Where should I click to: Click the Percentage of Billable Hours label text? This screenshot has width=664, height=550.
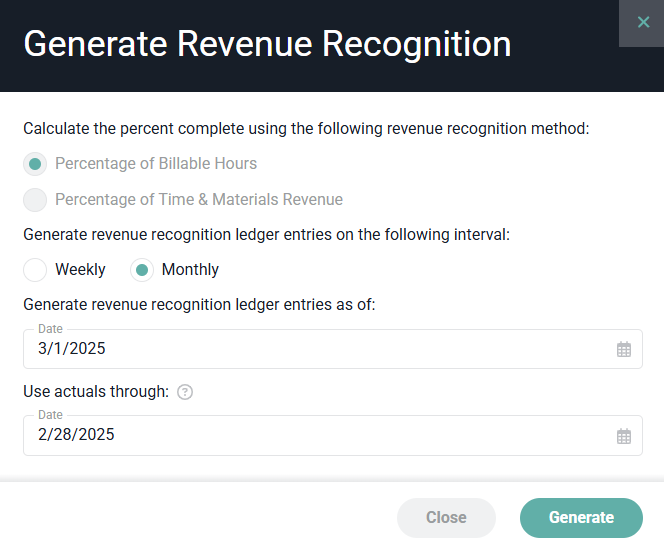156,164
